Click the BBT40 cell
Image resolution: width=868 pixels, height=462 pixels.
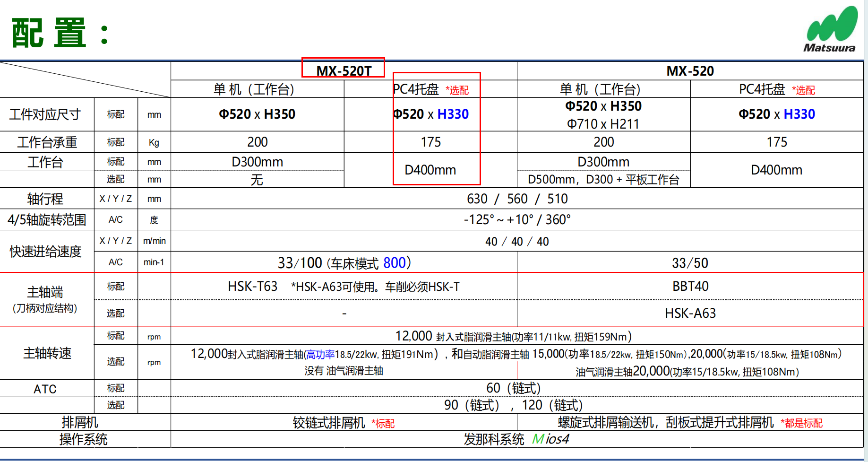690,287
